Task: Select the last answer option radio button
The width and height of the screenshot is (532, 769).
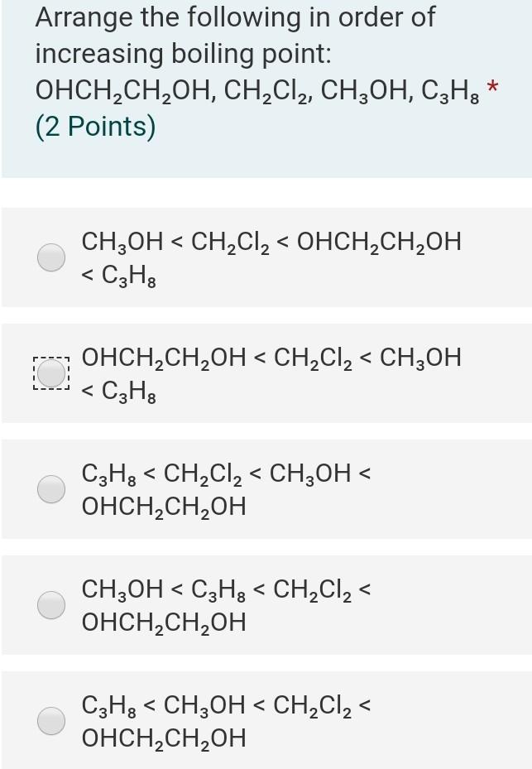Action: 51,720
